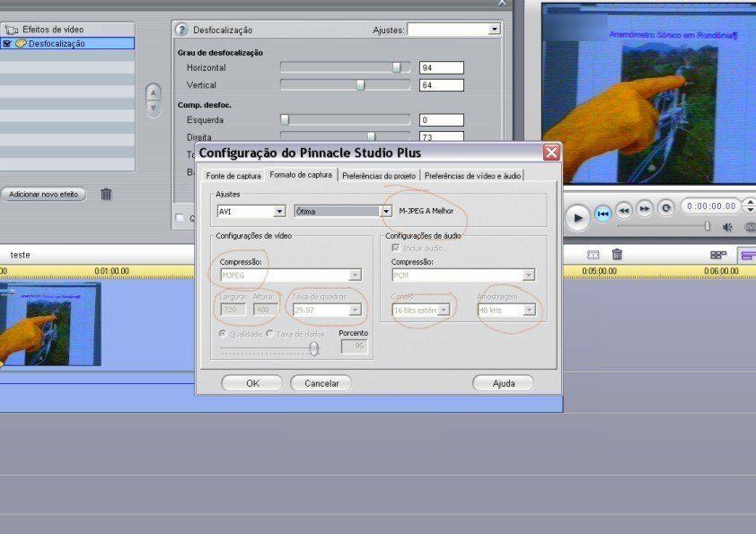The image size is (756, 534).
Task: Click the fast rewind icon
Action: [x=626, y=209]
